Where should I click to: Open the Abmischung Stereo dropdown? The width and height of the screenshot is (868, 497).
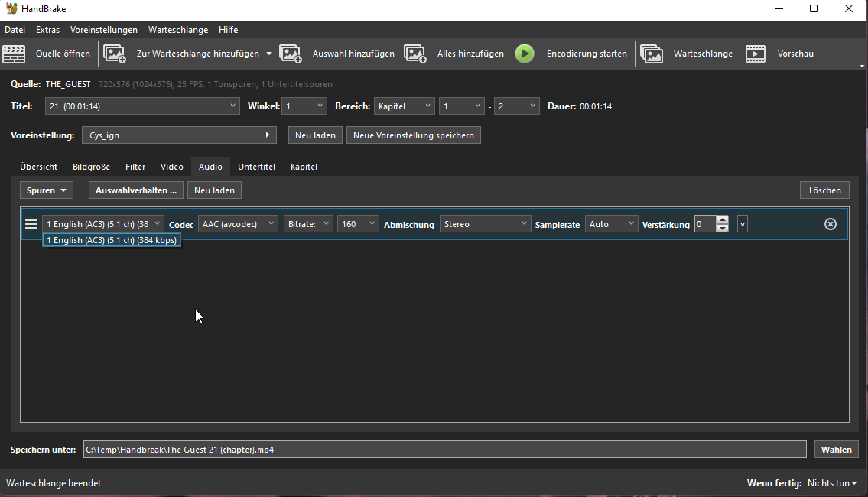click(485, 223)
